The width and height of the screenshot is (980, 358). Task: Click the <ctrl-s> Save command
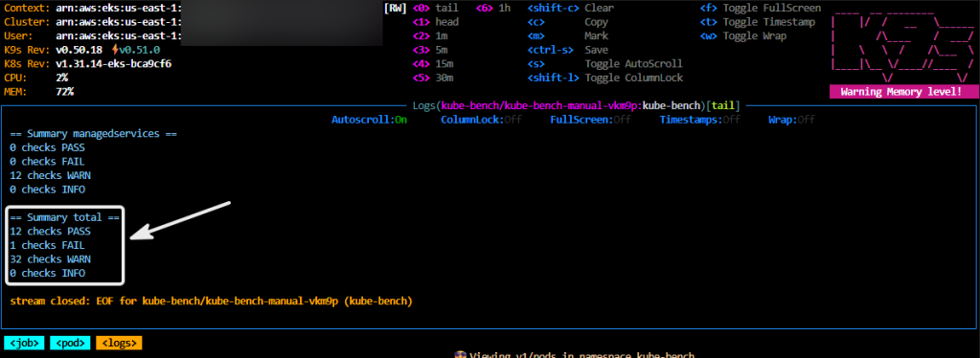tap(568, 50)
